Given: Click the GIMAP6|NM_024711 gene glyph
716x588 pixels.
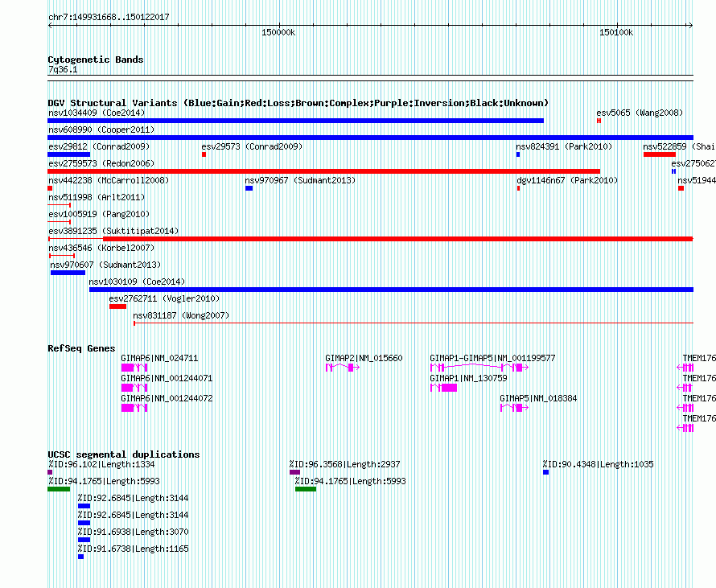Looking at the screenshot, I should (134, 368).
